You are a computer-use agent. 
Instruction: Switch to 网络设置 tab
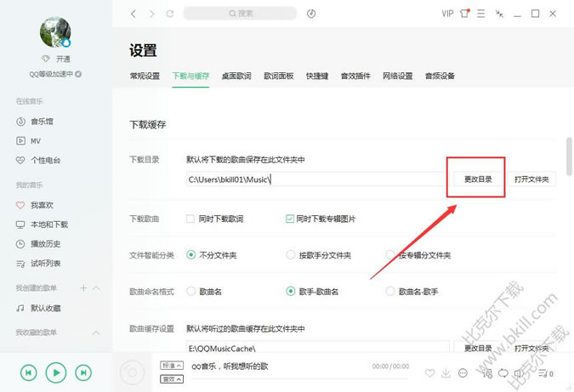pos(398,77)
